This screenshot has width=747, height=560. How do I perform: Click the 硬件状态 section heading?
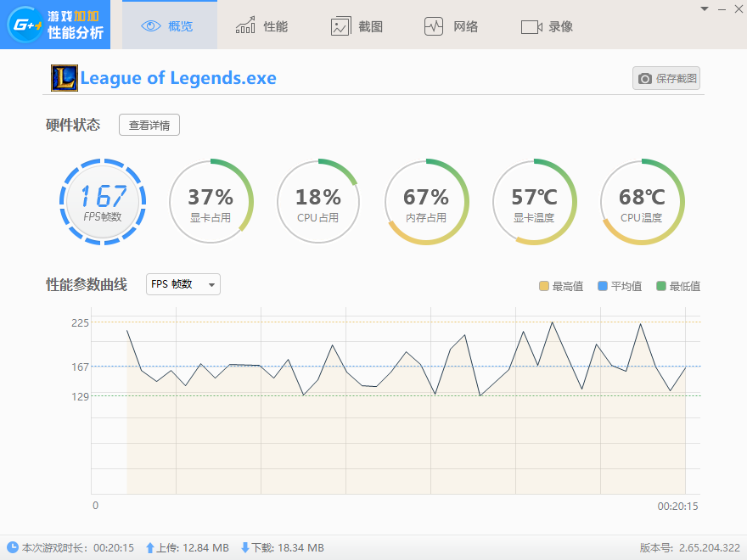point(73,125)
